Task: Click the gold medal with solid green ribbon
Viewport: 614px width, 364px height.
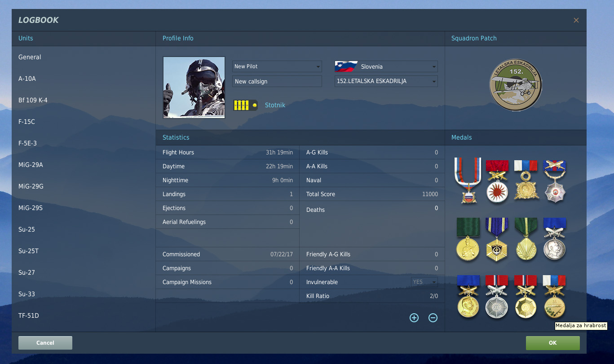Action: (468, 239)
